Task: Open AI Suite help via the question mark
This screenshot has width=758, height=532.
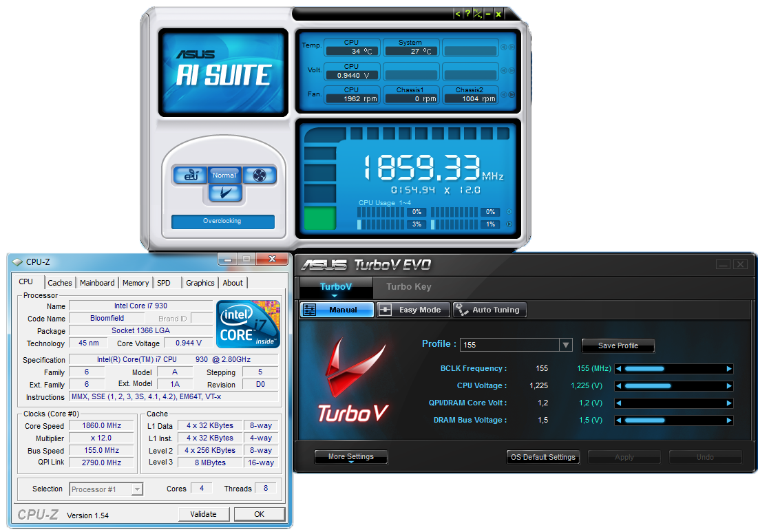Action: click(x=467, y=14)
